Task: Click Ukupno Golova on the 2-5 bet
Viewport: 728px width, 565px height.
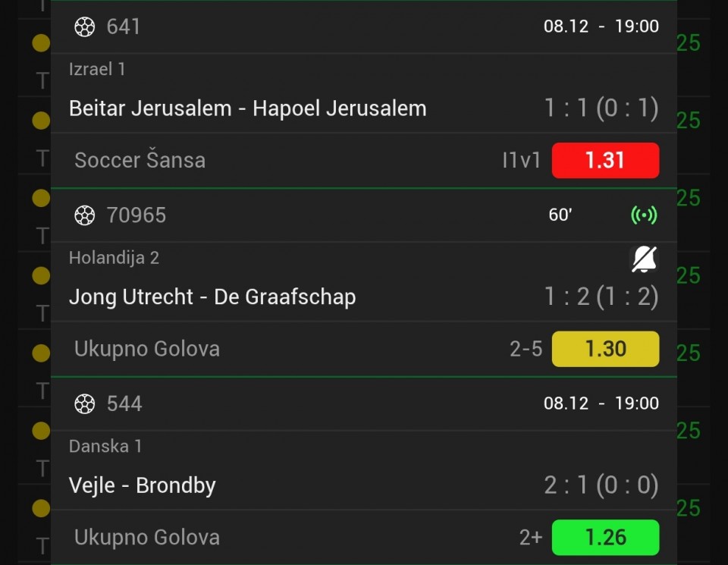Action: click(147, 349)
